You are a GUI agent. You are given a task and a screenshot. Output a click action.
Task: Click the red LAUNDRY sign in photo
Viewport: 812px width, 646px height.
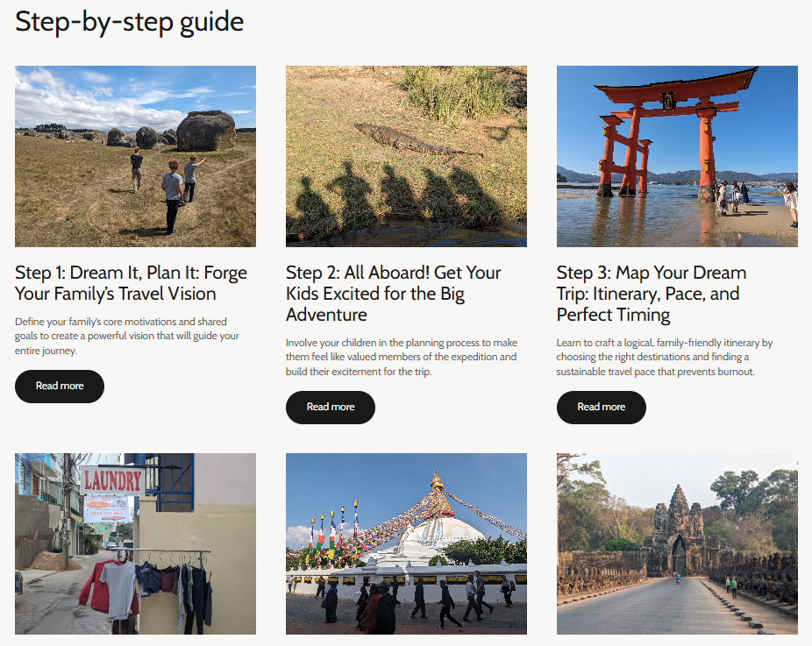(112, 480)
